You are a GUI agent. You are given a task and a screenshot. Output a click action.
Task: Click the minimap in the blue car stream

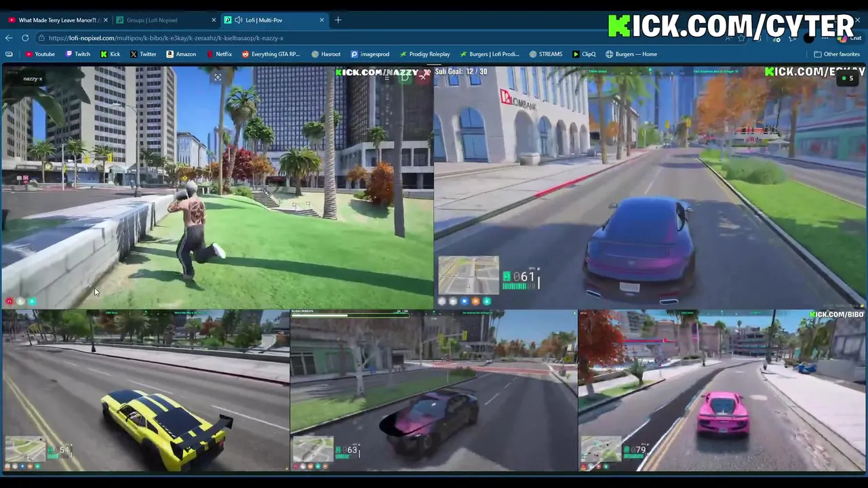coord(469,275)
